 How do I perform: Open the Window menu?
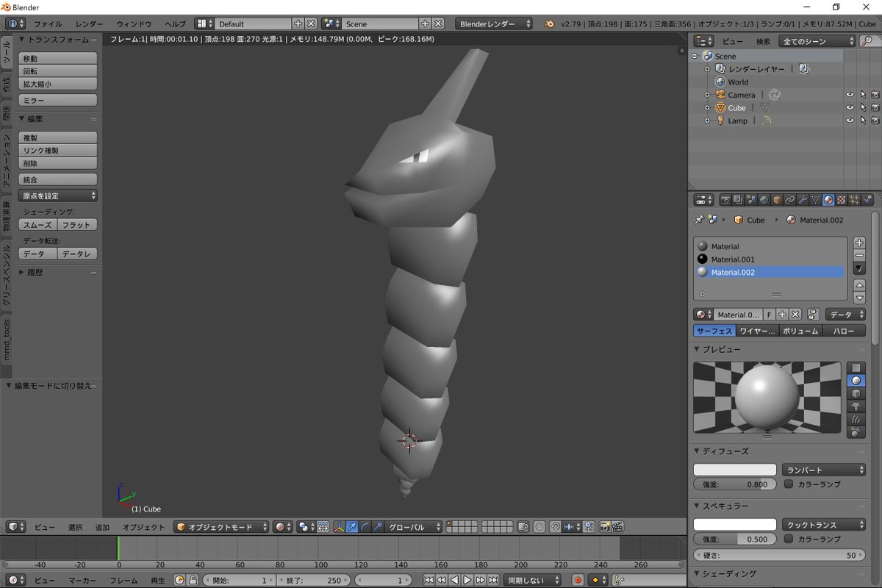pyautogui.click(x=134, y=24)
